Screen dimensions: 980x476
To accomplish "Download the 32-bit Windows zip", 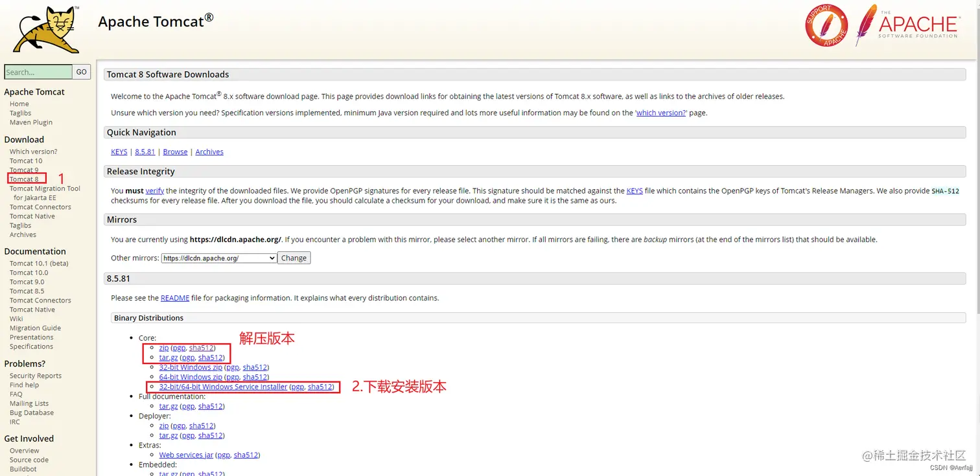I will [x=191, y=367].
